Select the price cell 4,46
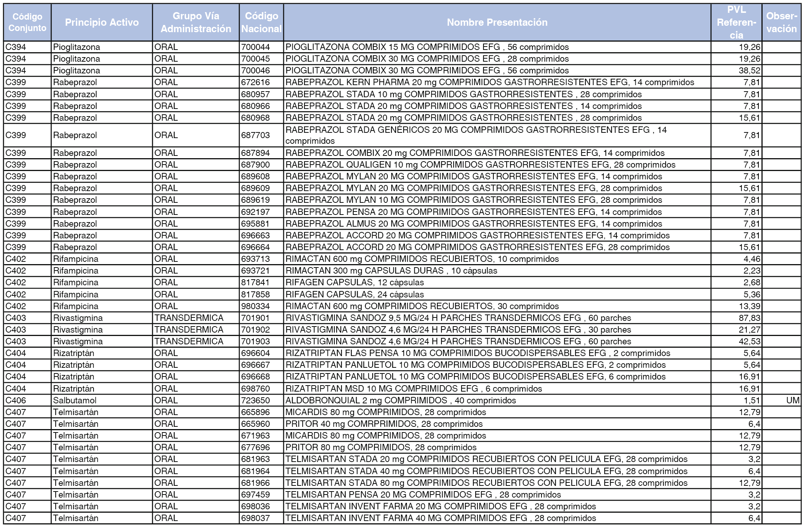 tap(736, 259)
